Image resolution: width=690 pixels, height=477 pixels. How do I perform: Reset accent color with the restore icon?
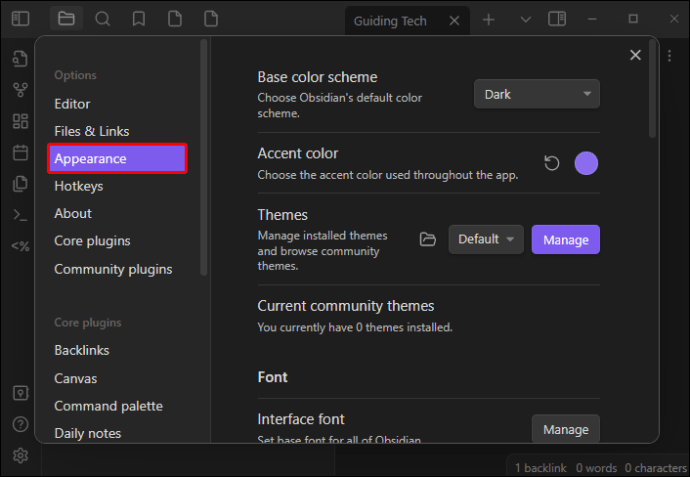[x=552, y=163]
